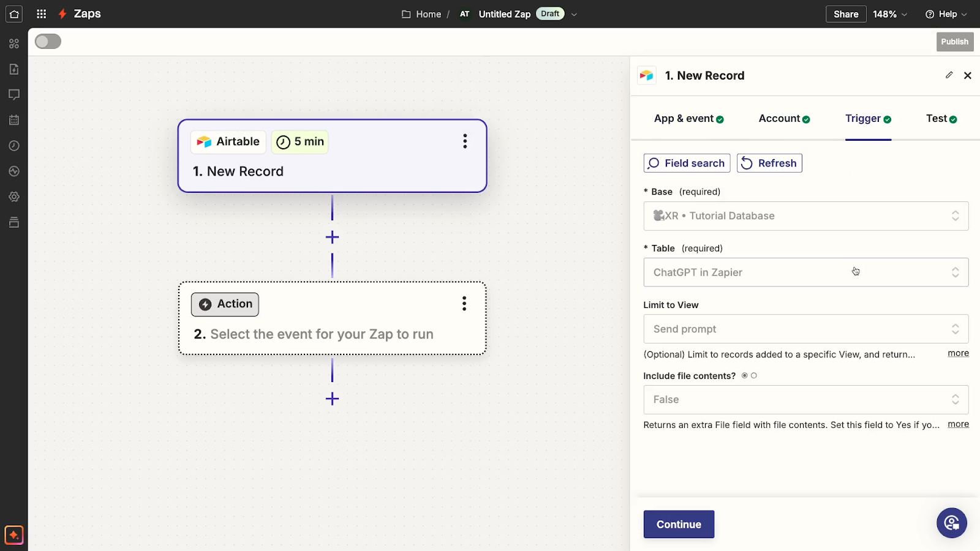Open the versions stack icon in sidebar

14,222
